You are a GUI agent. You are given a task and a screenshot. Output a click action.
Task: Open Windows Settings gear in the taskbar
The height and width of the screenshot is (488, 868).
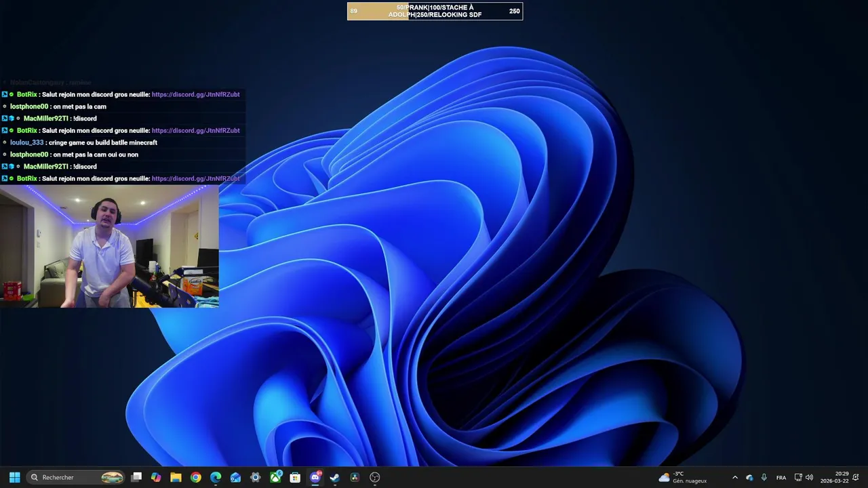pos(255,477)
